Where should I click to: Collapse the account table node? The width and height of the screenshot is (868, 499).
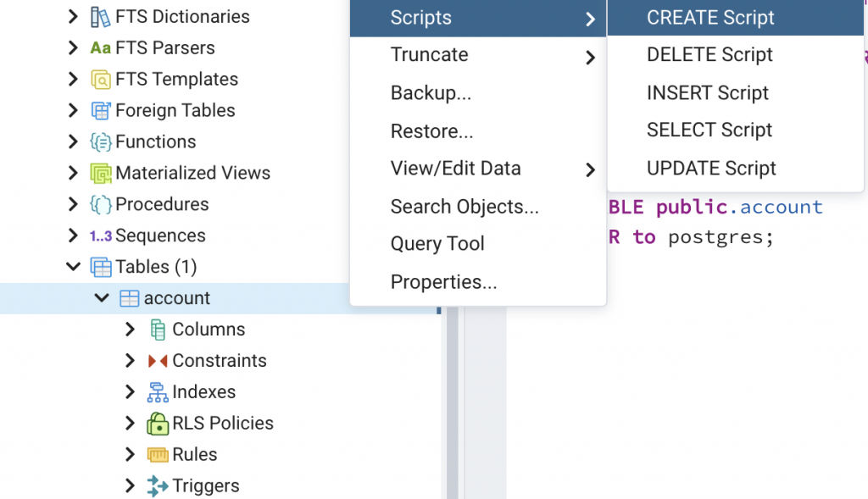click(102, 299)
